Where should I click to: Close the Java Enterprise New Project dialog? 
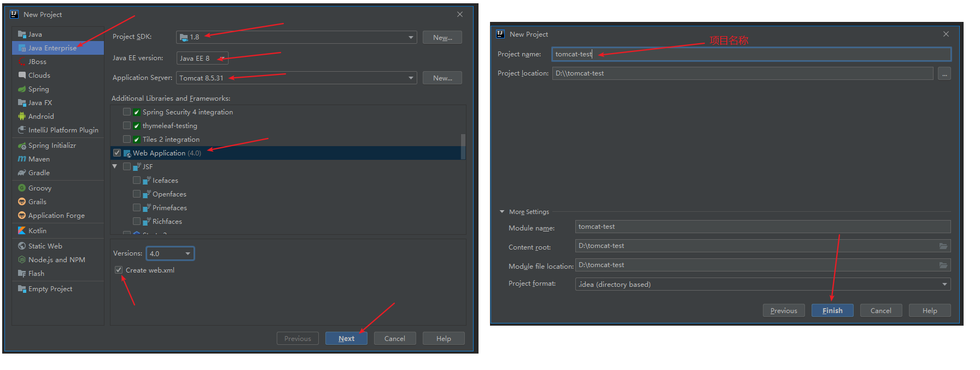pyautogui.click(x=460, y=14)
